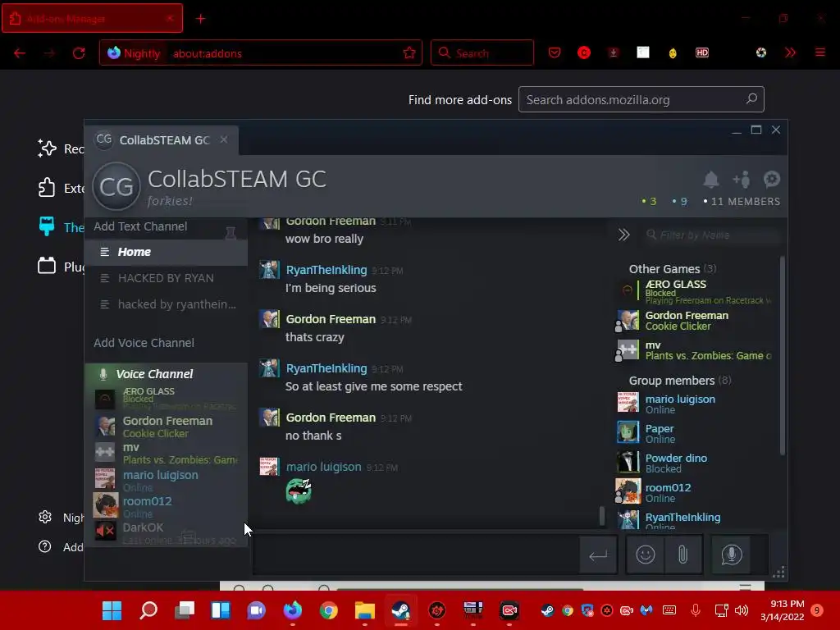Click the chat message input box
840x630 pixels.
click(x=416, y=555)
